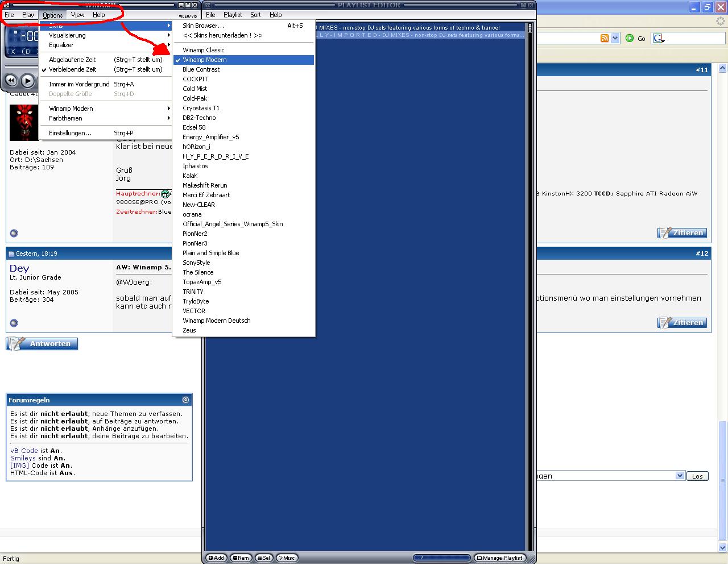This screenshot has width=728, height=582.
Task: Select Verbleibende Zeit checked option
Action: 106,69
